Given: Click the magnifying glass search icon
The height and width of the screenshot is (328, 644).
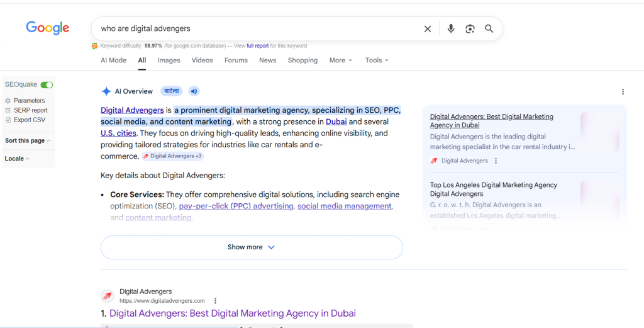Looking at the screenshot, I should point(489,29).
